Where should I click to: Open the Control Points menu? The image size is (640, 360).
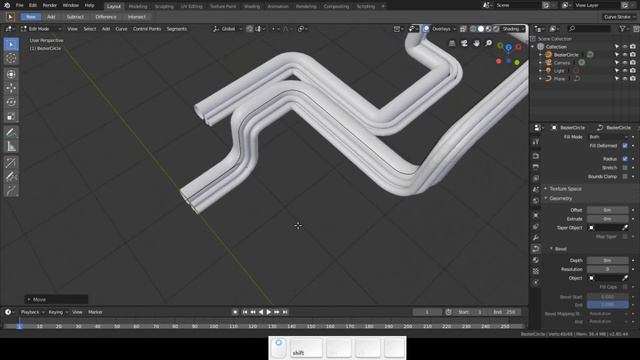click(x=147, y=29)
